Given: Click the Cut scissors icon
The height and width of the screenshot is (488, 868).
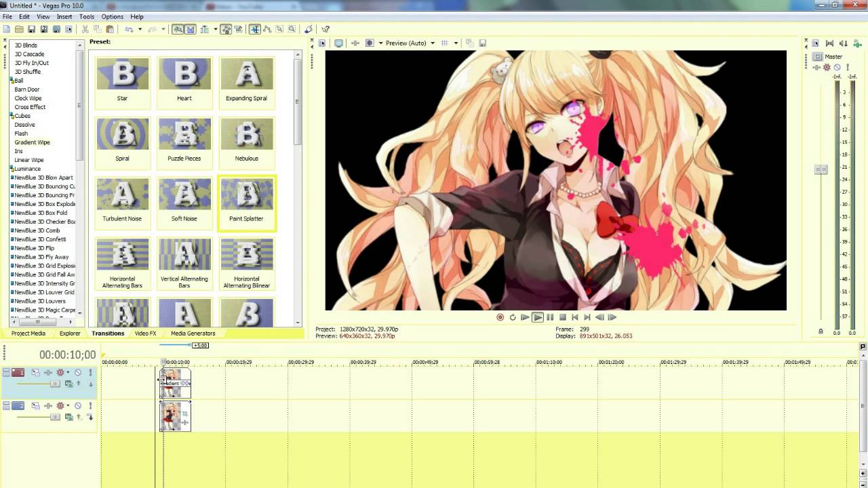Looking at the screenshot, I should click(85, 29).
